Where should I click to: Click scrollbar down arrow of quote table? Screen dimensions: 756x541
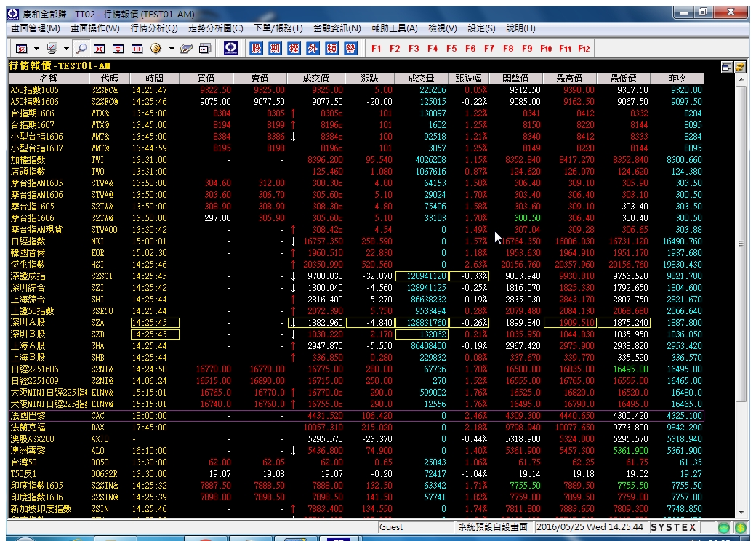click(741, 513)
